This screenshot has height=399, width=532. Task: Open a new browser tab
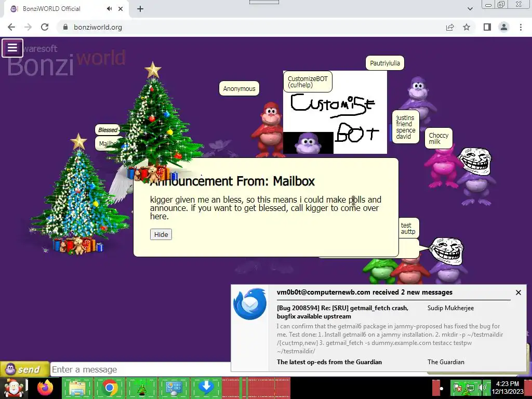(140, 9)
